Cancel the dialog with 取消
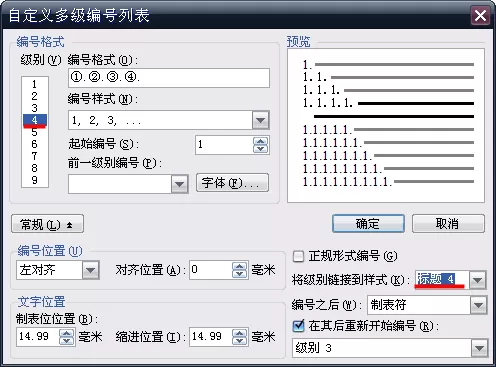This screenshot has width=496, height=367. [x=448, y=223]
